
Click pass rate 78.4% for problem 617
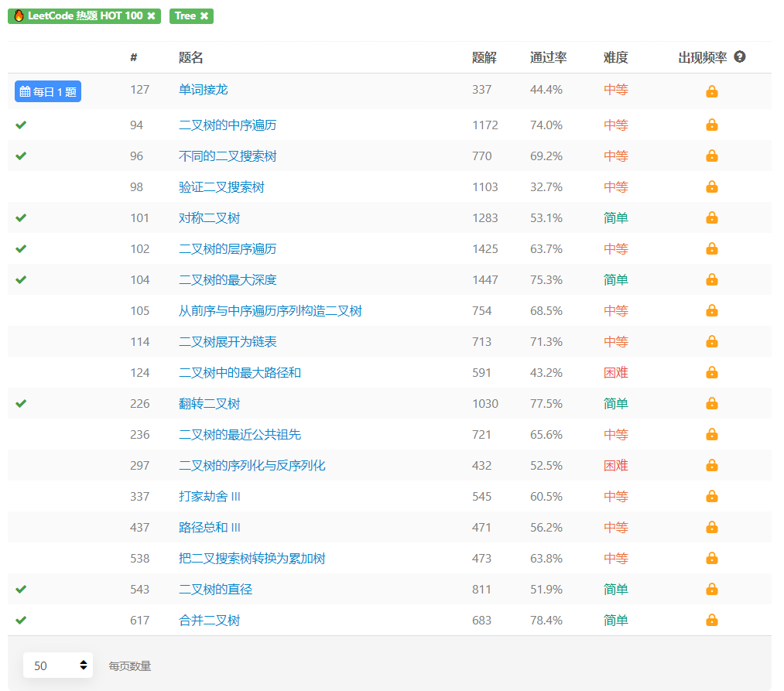[546, 621]
